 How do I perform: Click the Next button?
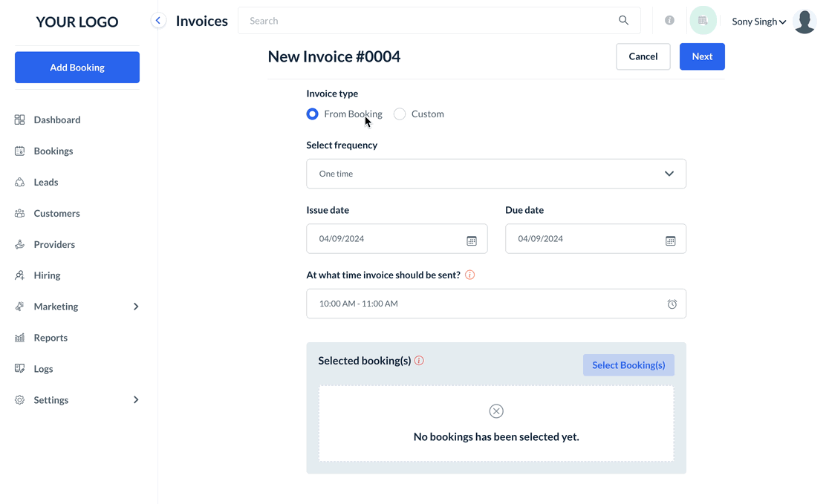click(701, 56)
